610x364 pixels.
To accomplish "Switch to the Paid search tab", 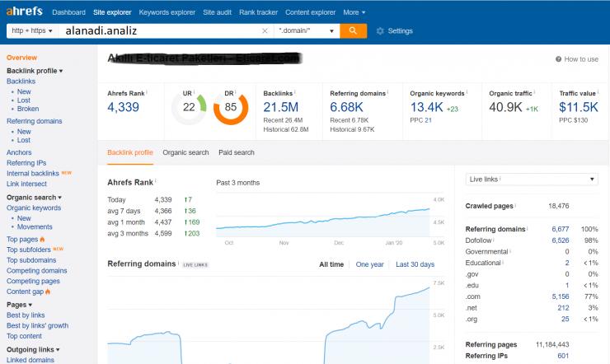I will 237,152.
